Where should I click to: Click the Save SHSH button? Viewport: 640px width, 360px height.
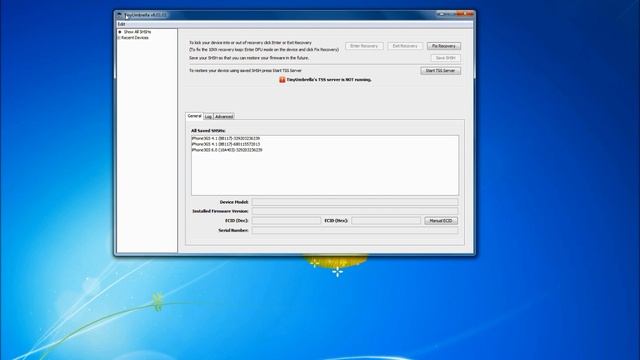[x=446, y=58]
